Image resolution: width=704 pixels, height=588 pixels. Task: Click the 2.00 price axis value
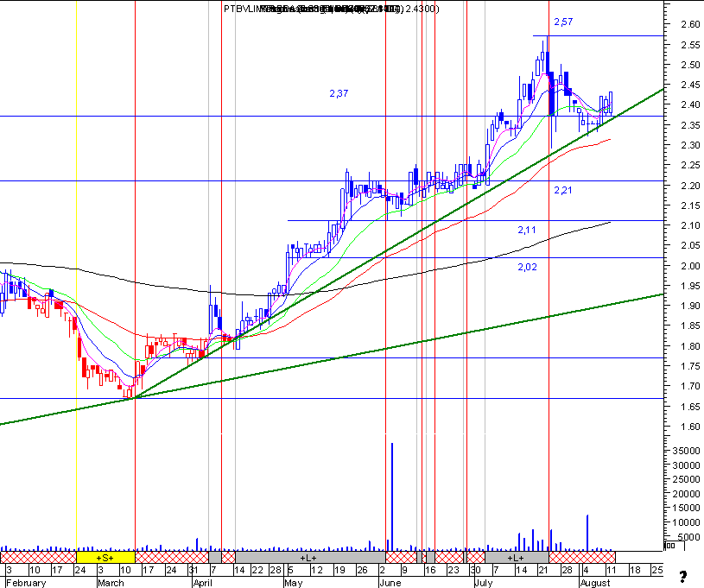[x=690, y=266]
